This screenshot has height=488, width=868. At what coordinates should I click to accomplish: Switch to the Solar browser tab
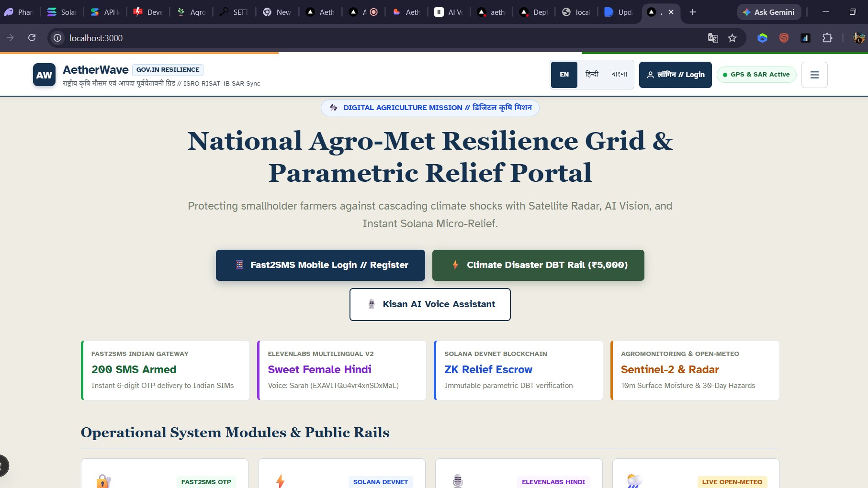click(x=62, y=12)
